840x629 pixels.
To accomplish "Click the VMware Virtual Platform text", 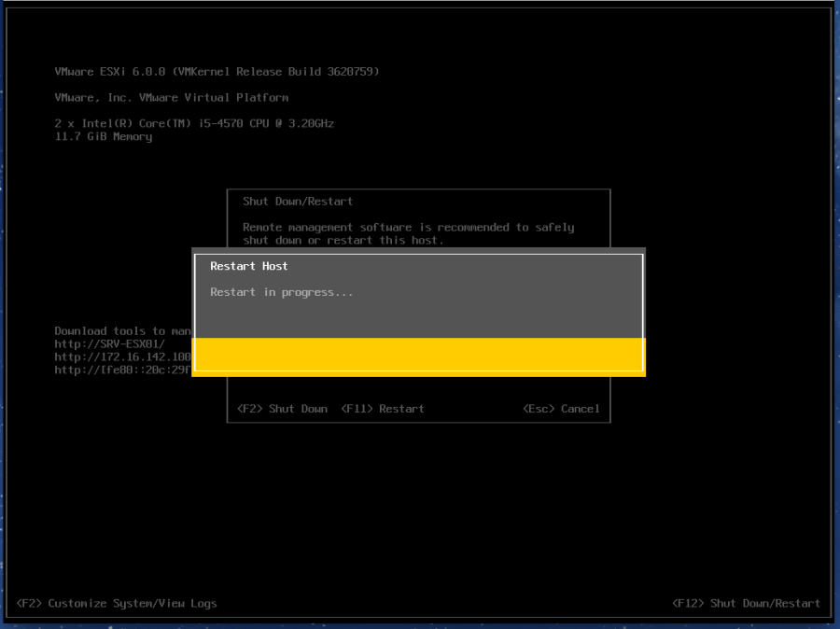I will click(171, 98).
